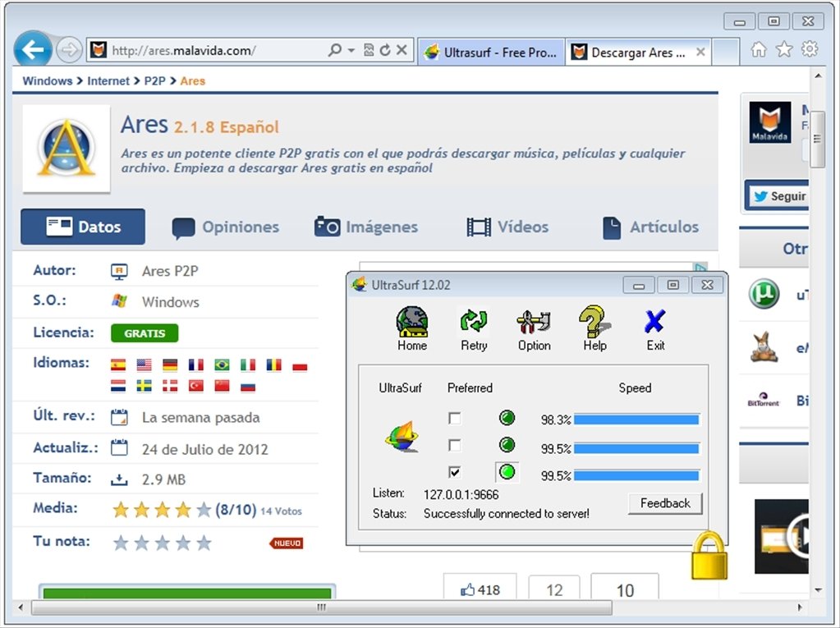Screen dimensions: 840x628
Task: Go back with browser back arrow
Action: coord(33,50)
